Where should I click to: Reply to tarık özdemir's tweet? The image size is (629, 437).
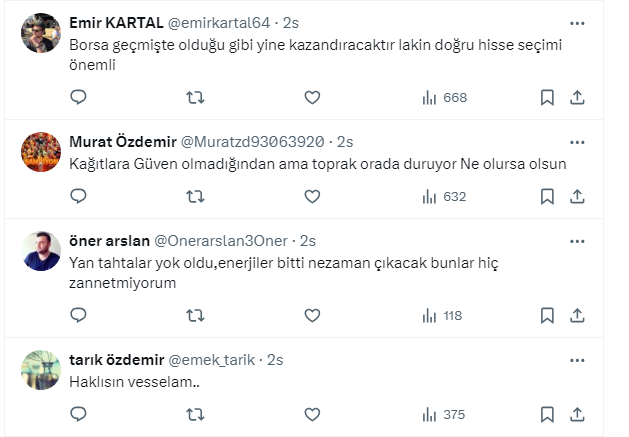(79, 414)
